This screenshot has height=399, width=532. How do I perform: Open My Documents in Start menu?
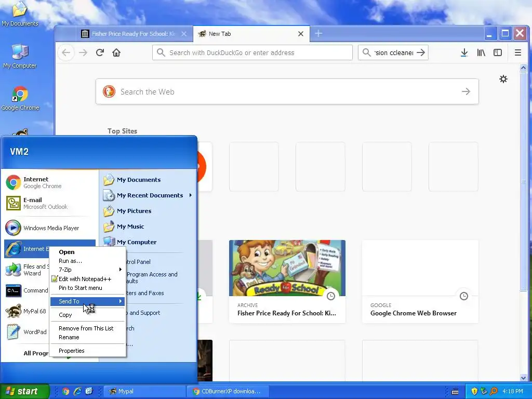coord(148,180)
